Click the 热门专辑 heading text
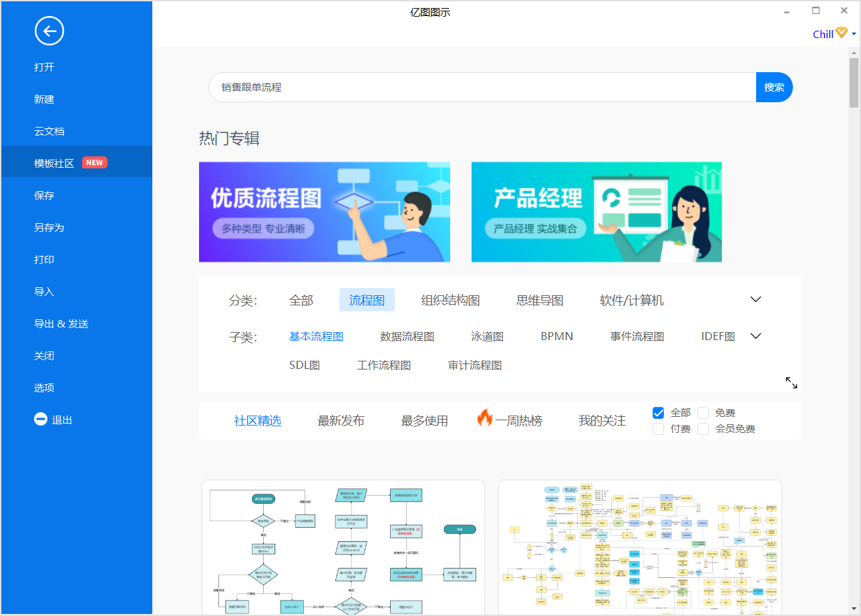Screen dimensions: 861x616 click(229, 138)
